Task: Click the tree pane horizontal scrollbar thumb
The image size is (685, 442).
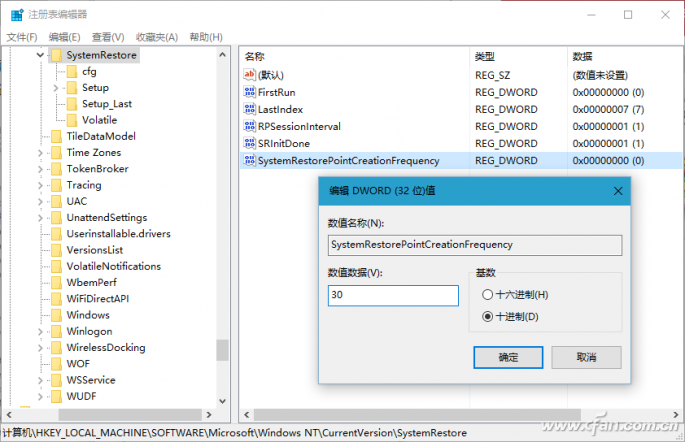Action: [130, 414]
